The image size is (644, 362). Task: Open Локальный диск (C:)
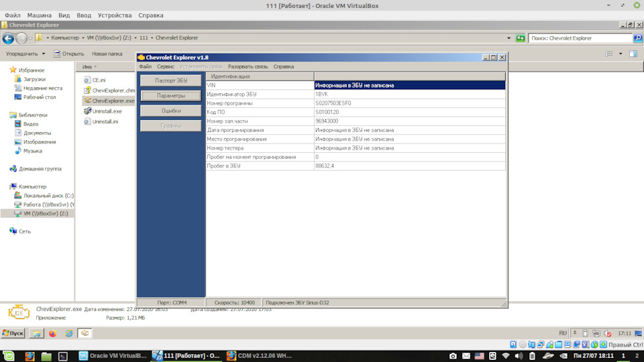click(44, 196)
